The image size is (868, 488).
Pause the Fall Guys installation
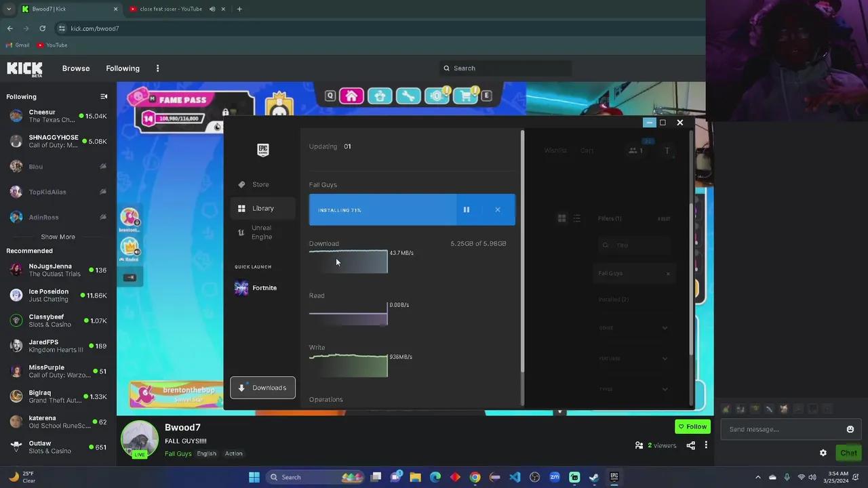coord(466,210)
